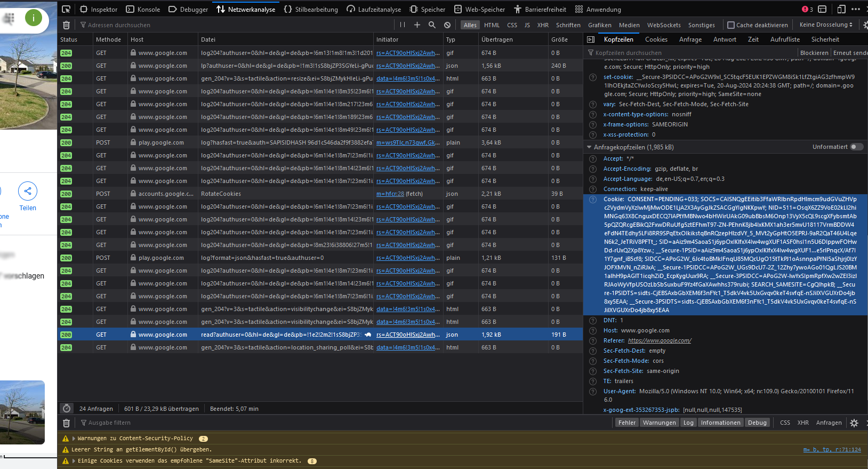Toggle console Debug filter
The height and width of the screenshot is (469, 868).
[757, 423]
